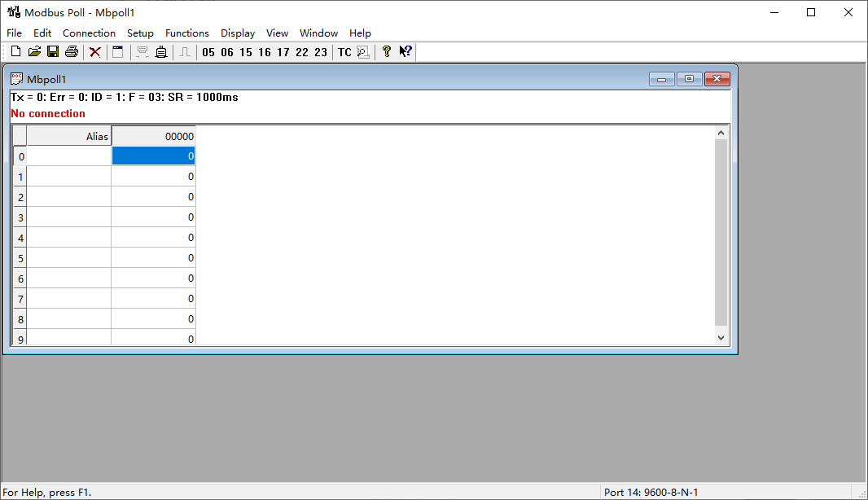Select the value cell in row 6
The width and height of the screenshot is (868, 500).
point(153,278)
